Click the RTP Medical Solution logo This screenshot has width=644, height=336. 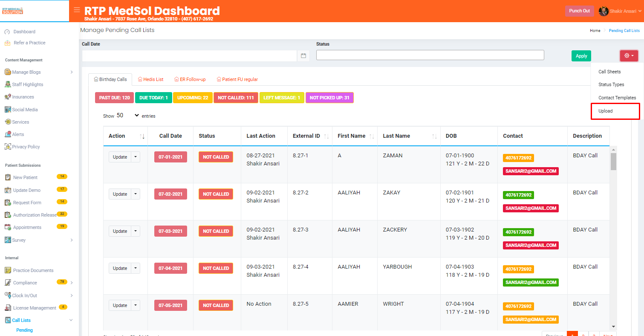(13, 10)
